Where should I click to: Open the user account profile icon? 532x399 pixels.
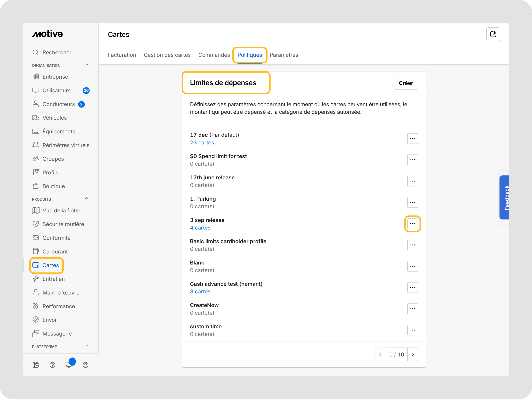[x=86, y=365]
